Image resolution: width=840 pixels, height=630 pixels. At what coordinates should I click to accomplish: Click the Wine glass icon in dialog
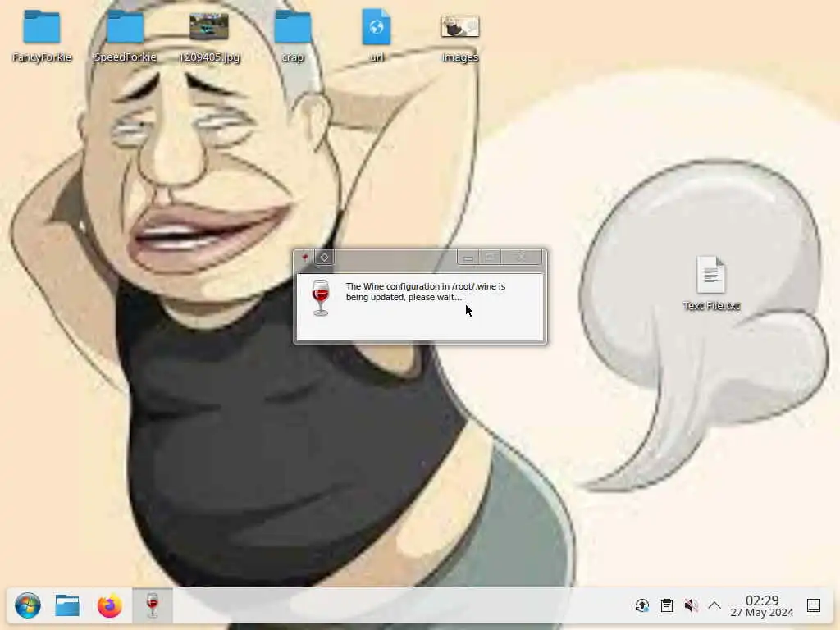pos(321,297)
